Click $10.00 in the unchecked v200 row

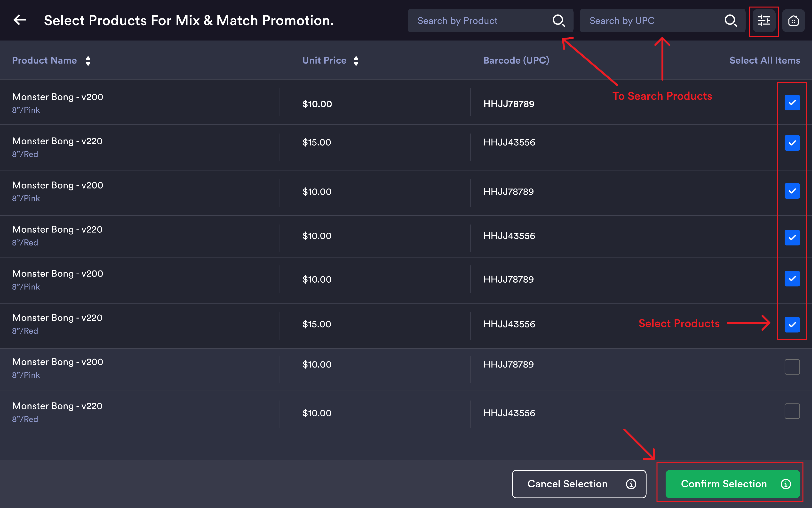(317, 364)
